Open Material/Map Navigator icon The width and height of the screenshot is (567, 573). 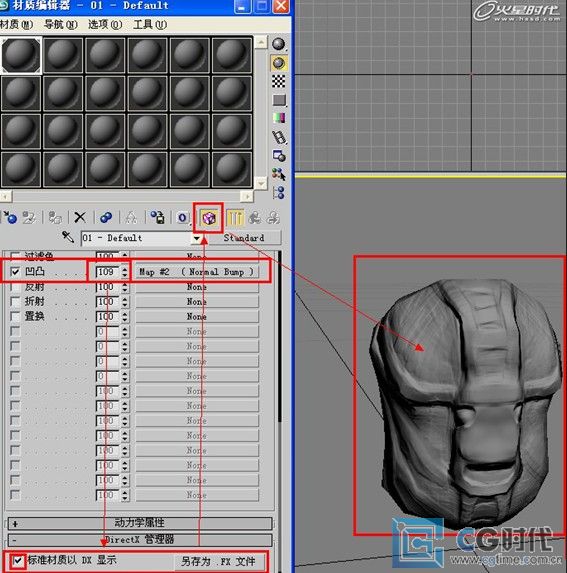click(279, 193)
